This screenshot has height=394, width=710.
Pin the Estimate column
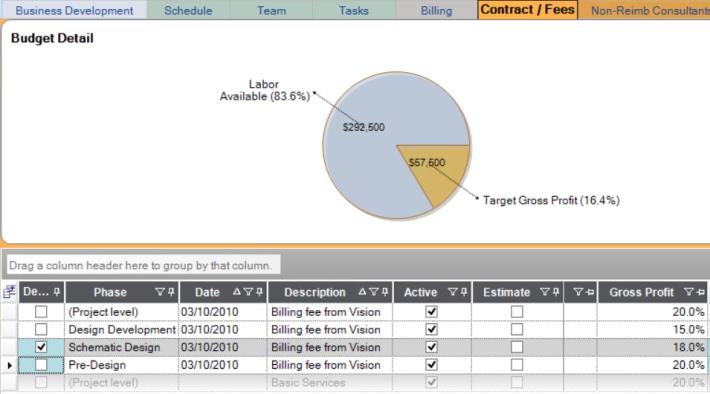(556, 292)
